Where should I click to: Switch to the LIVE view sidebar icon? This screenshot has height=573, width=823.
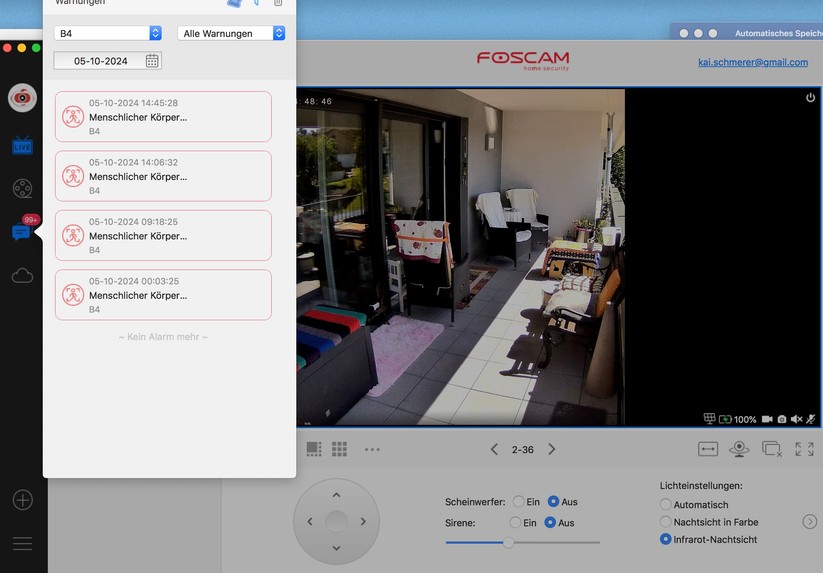coord(22,146)
